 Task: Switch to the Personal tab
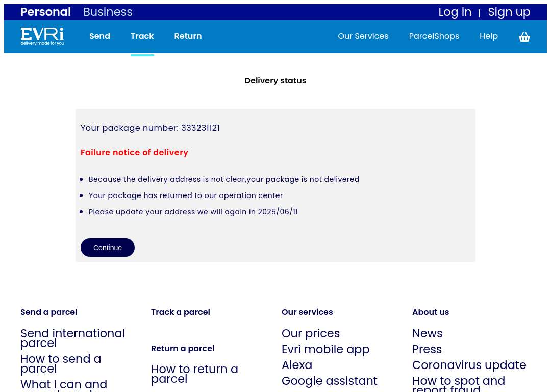(46, 12)
